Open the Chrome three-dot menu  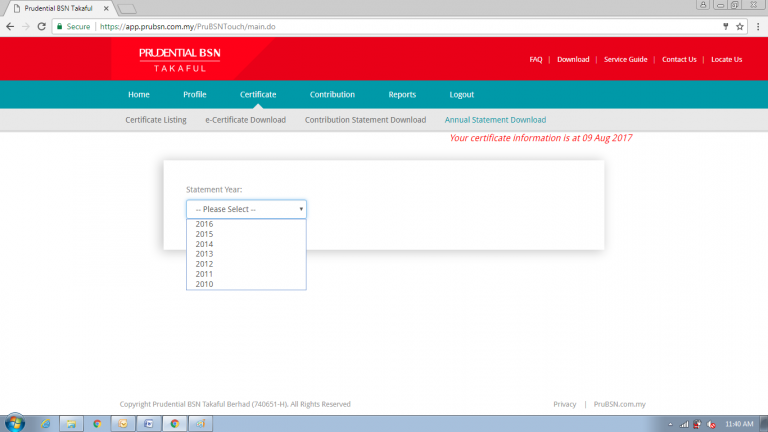pyautogui.click(x=757, y=26)
